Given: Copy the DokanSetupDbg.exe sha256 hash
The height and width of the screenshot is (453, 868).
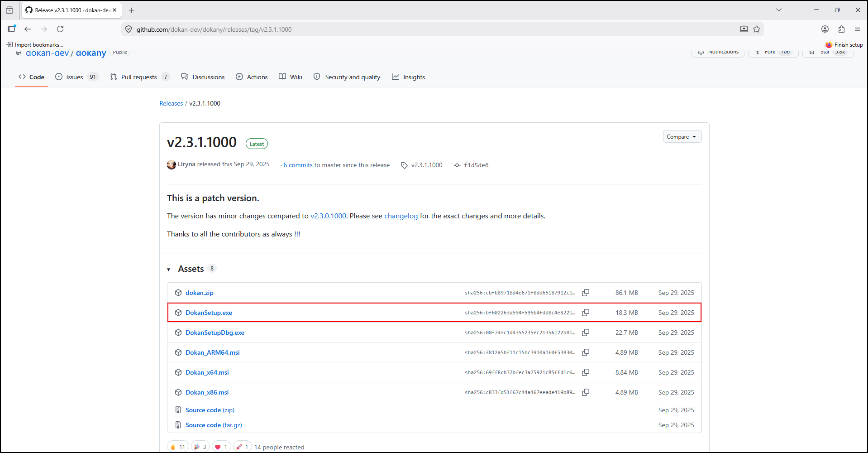Looking at the screenshot, I should point(586,333).
